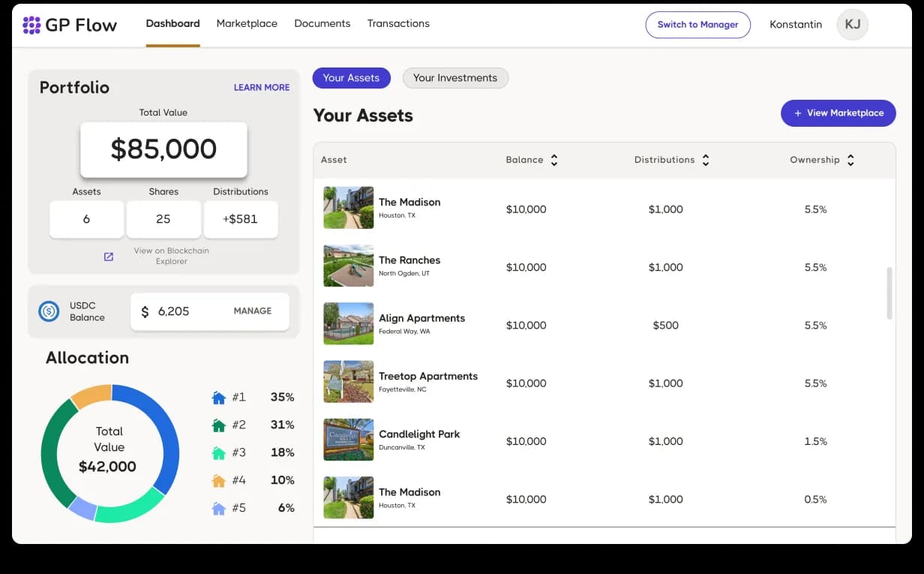The width and height of the screenshot is (924, 574).
Task: Open the Candlelight Park thumbnail
Action: [x=349, y=440]
